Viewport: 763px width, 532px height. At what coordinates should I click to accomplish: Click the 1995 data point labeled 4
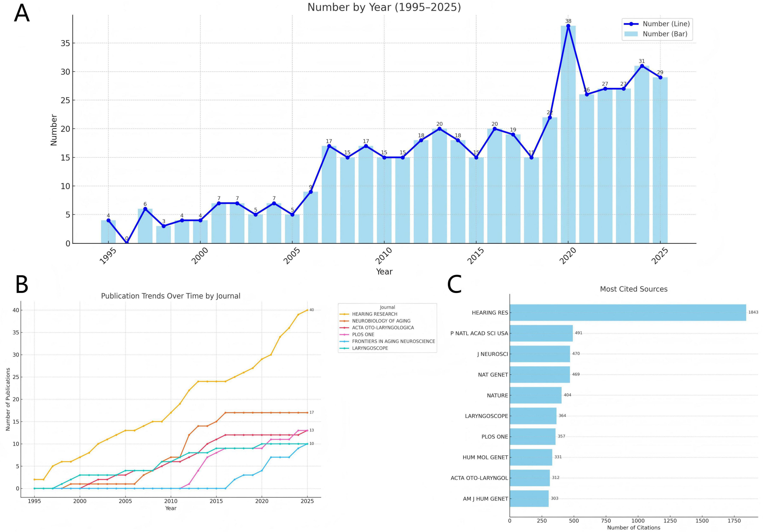coord(108,220)
